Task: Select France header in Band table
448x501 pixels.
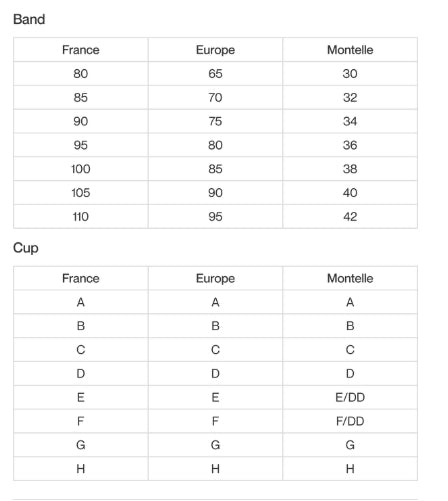Action: coord(81,50)
